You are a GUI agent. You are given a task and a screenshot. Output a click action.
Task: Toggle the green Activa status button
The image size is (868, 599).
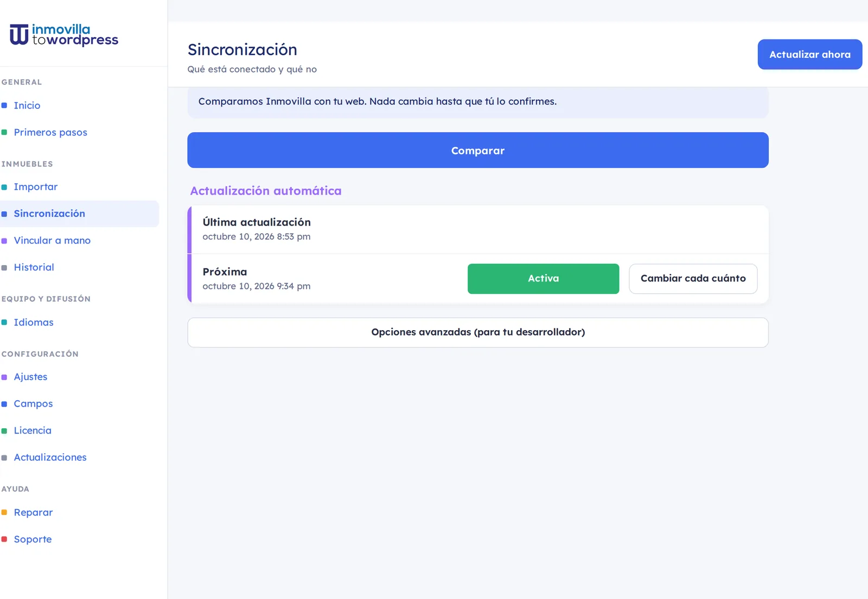[x=543, y=279]
